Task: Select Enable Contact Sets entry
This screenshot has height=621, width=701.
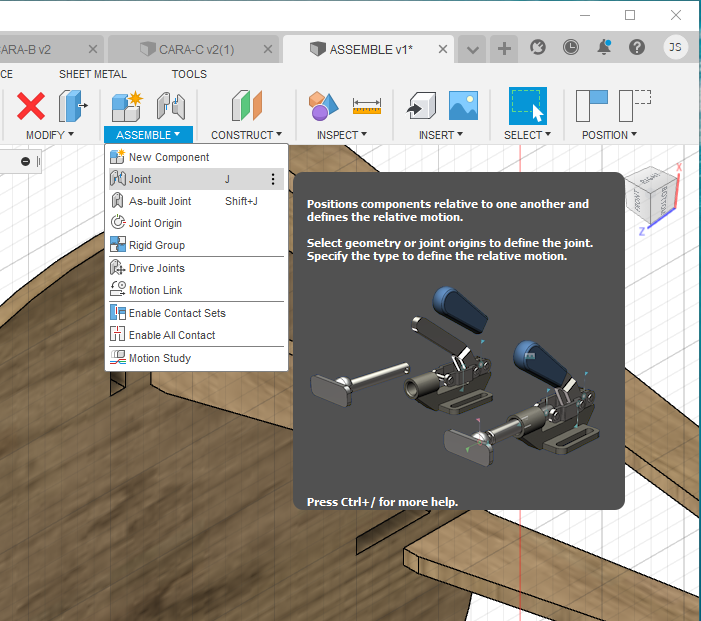Action: tap(196, 313)
